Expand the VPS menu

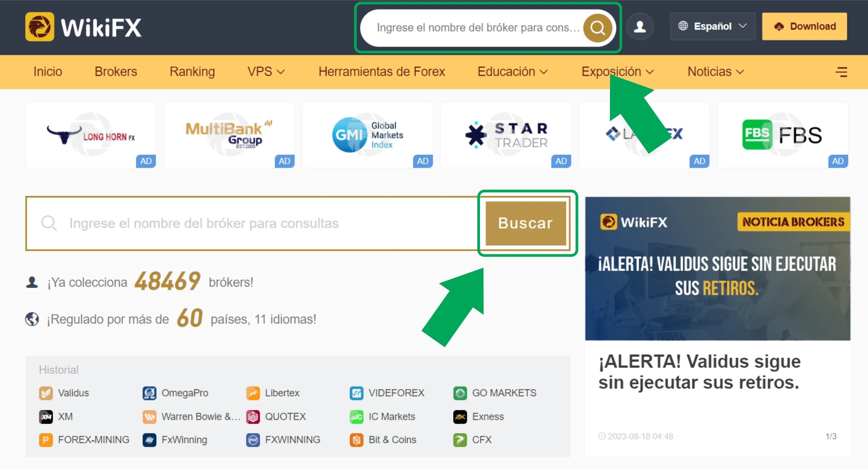pyautogui.click(x=266, y=72)
